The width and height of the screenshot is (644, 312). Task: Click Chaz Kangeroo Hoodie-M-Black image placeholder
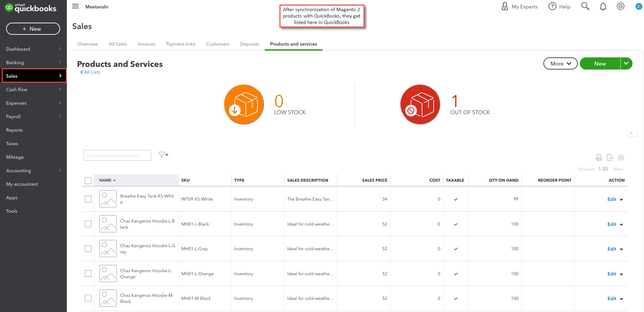(108, 298)
